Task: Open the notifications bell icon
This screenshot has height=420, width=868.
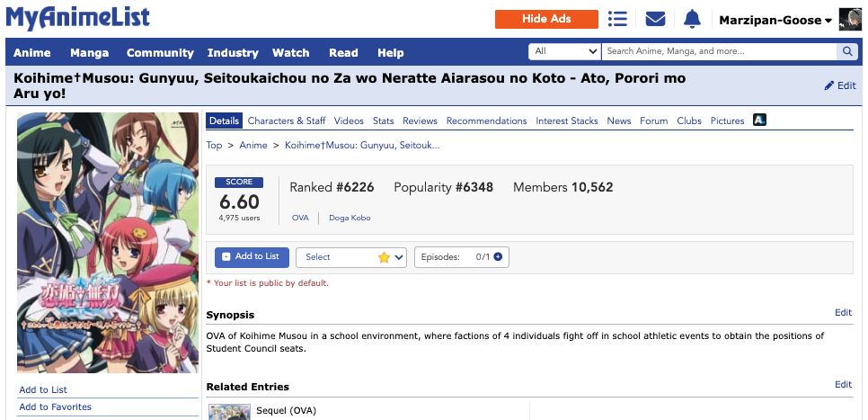Action: 692,19
